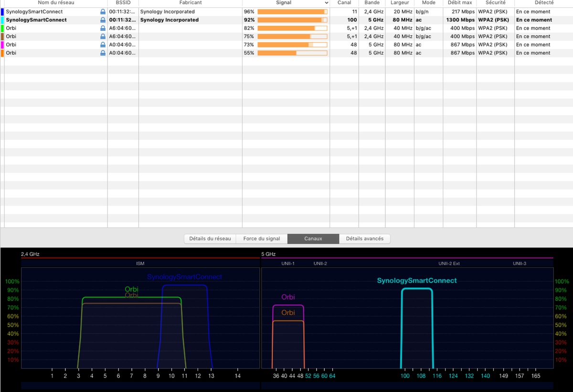Click the 96% signal strength bar
Viewport: 573px width, 392px height.
tap(292, 12)
